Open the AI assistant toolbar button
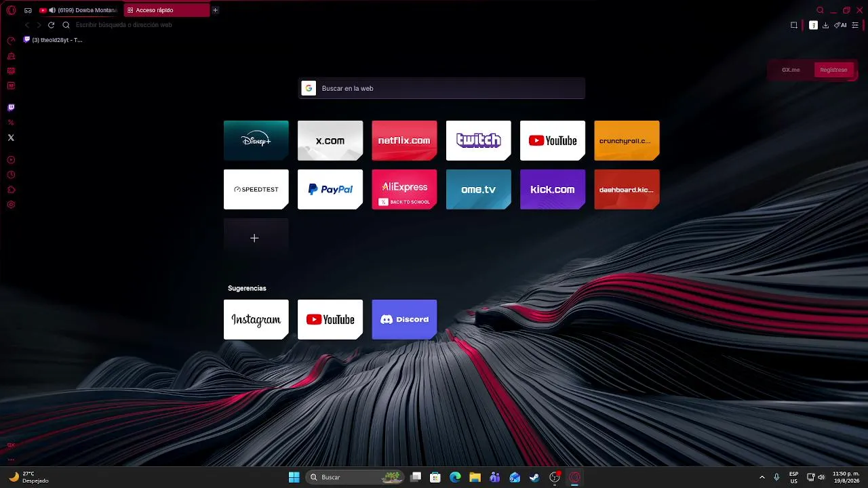Viewport: 868px width, 488px height. point(840,25)
